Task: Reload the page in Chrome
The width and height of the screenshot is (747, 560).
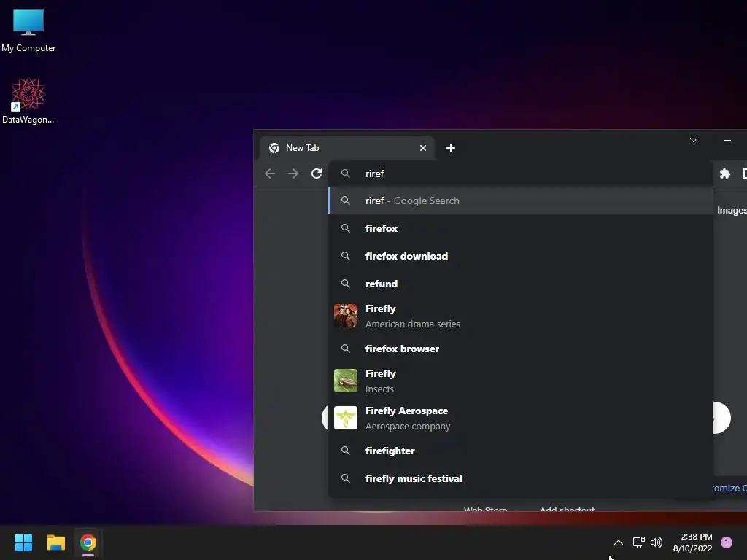Action: coord(317,174)
